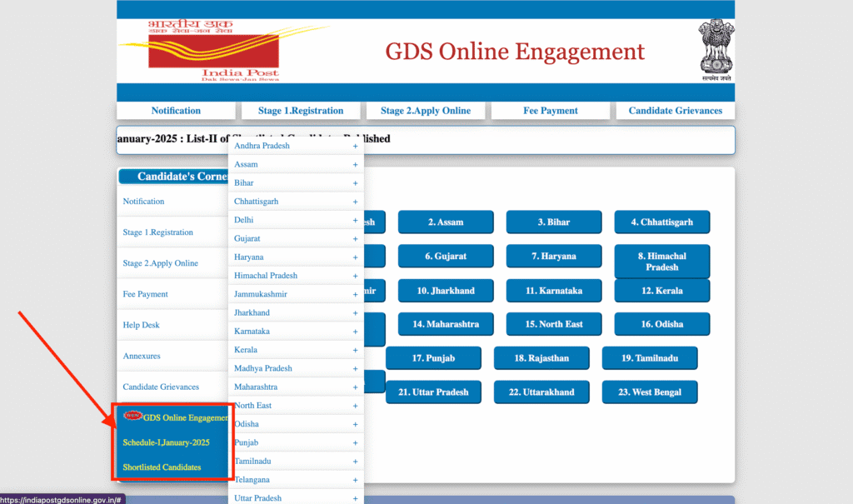The width and height of the screenshot is (853, 504).
Task: Click the GDS Online Engagement page title
Action: (515, 52)
